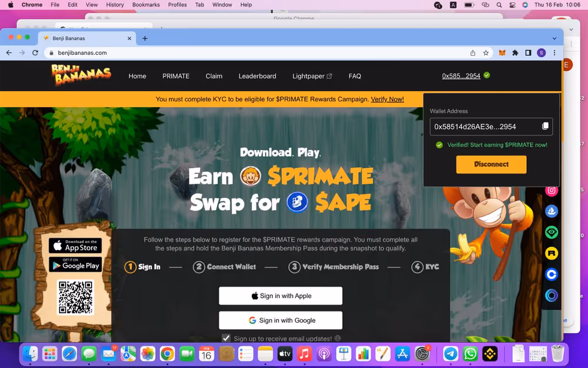This screenshot has width=588, height=368.
Task: Click the yellow Rarible R icon
Action: coord(552,254)
